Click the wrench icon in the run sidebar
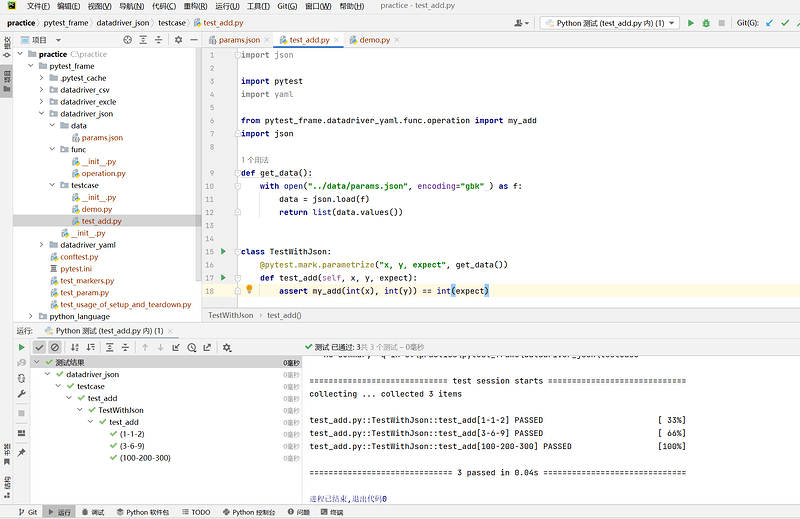Image resolution: width=800 pixels, height=519 pixels. click(x=21, y=393)
